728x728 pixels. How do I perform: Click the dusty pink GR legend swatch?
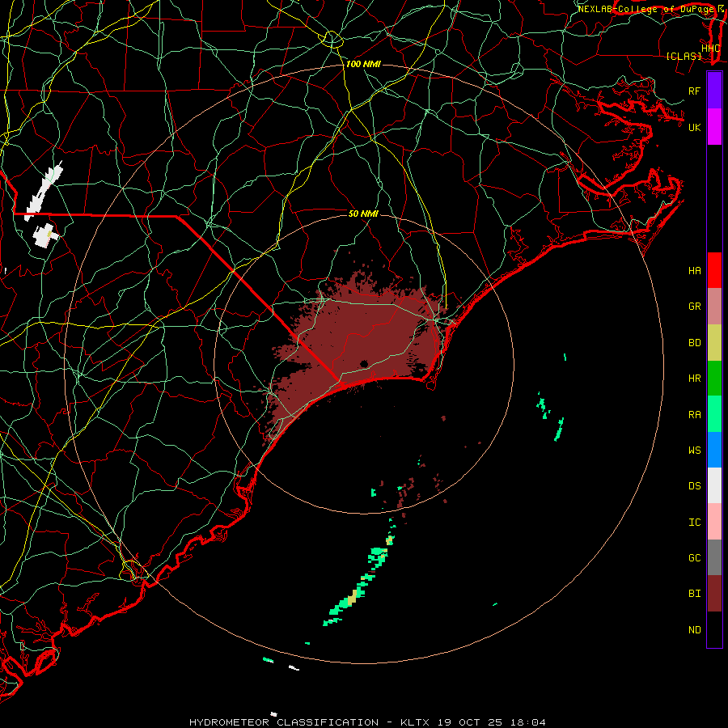[x=714, y=306]
